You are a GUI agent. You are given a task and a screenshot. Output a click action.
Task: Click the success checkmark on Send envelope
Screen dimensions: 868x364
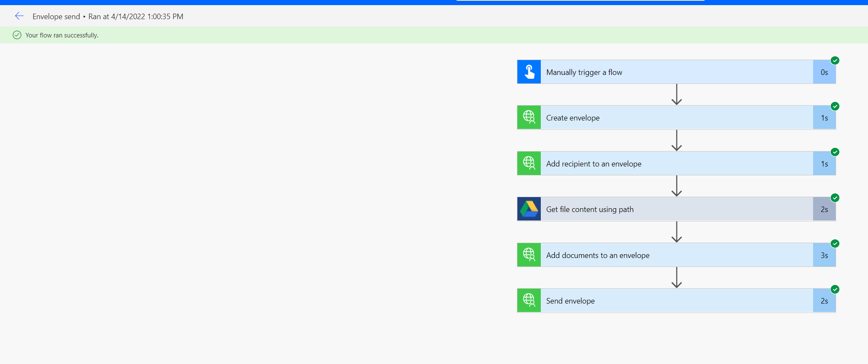pyautogui.click(x=835, y=289)
